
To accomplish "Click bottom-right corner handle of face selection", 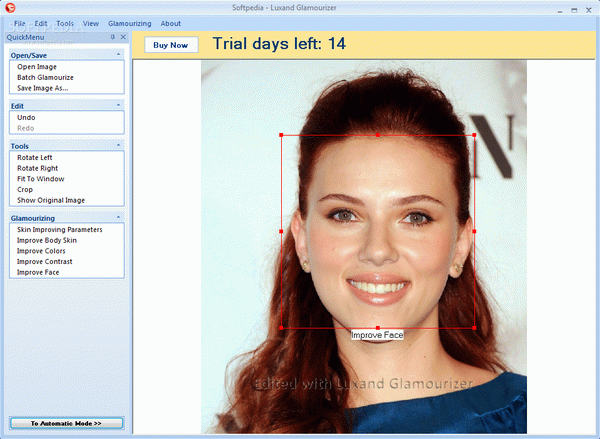I will tap(474, 328).
